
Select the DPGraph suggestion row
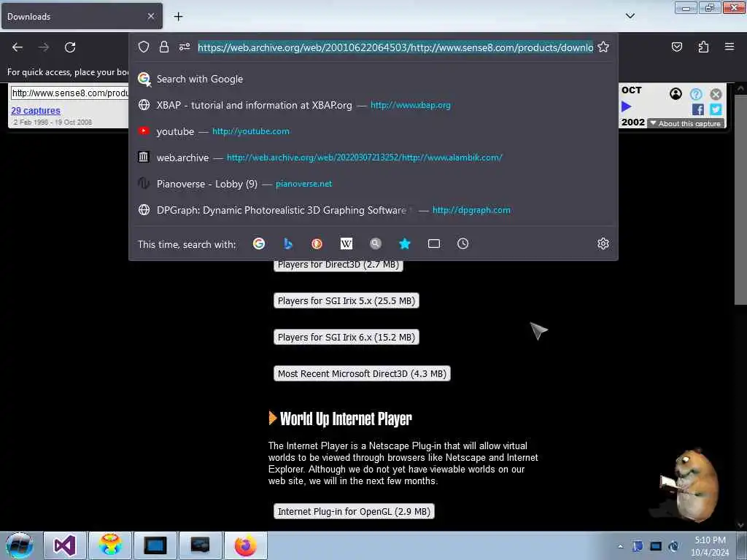pos(373,210)
